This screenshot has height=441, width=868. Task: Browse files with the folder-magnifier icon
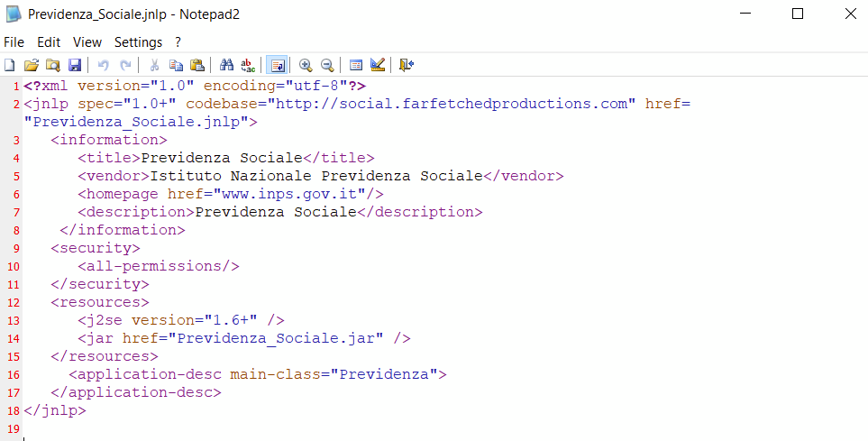coord(52,65)
